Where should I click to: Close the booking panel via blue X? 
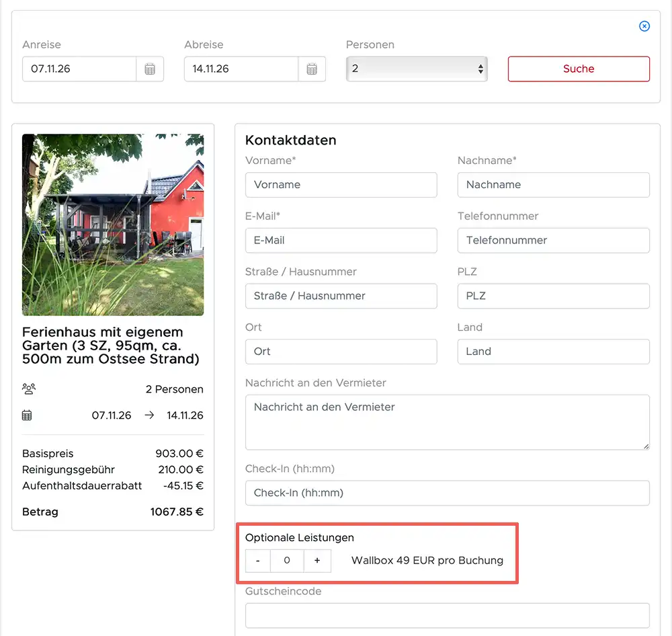(x=644, y=26)
